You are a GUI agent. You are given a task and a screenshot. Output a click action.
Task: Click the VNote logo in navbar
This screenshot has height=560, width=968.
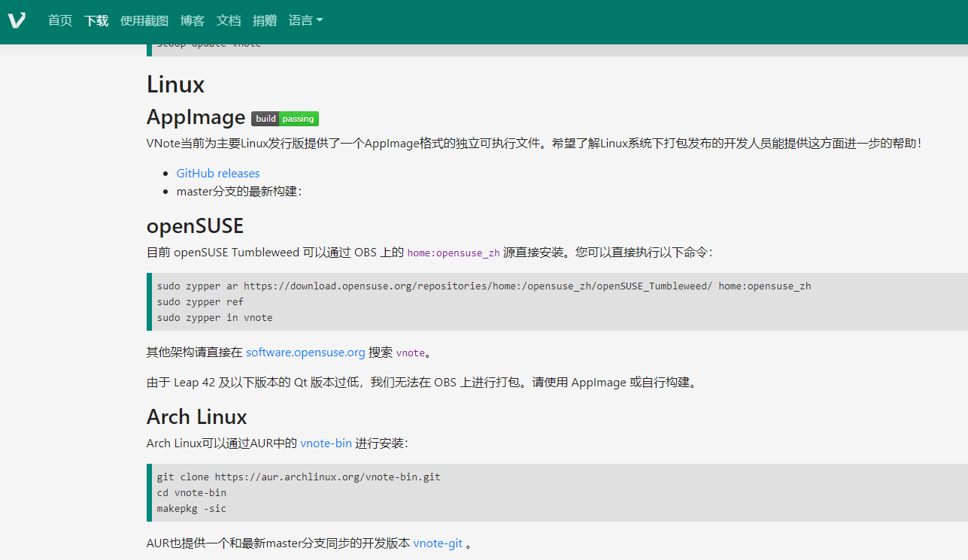[x=17, y=20]
